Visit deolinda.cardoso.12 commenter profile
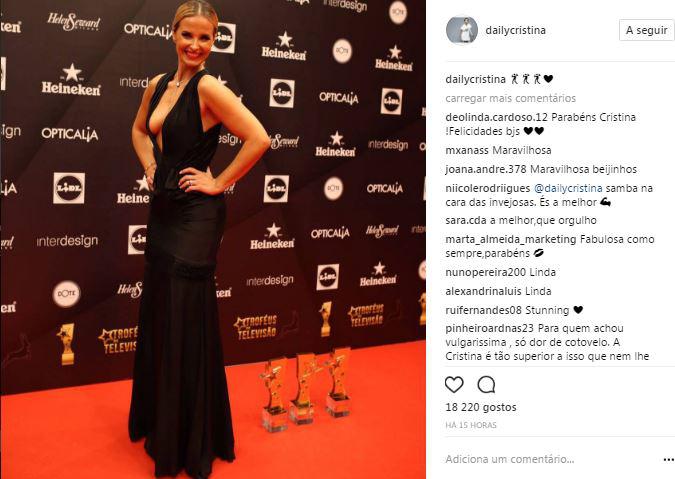Viewport: 675px width, 479px height. [x=497, y=117]
